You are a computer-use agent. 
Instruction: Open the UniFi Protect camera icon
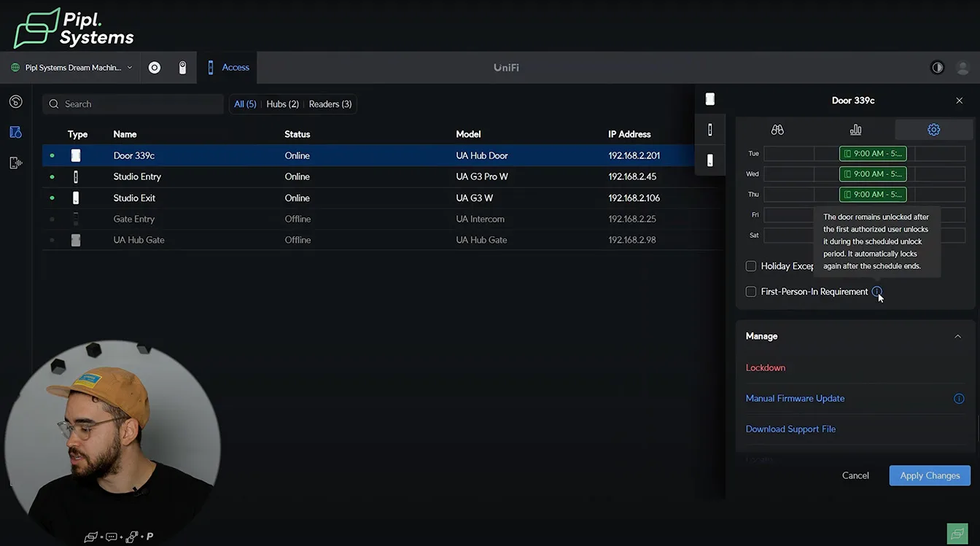[x=182, y=68]
